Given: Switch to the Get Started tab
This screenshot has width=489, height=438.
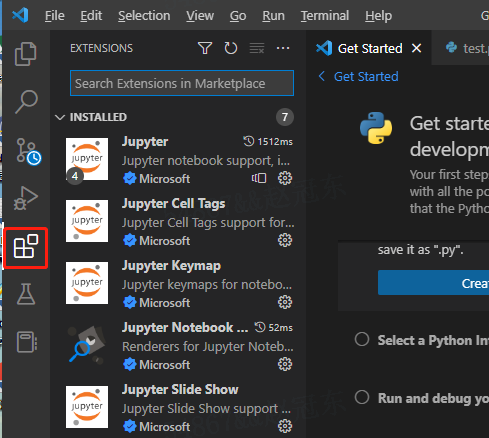Looking at the screenshot, I should pyautogui.click(x=369, y=49).
